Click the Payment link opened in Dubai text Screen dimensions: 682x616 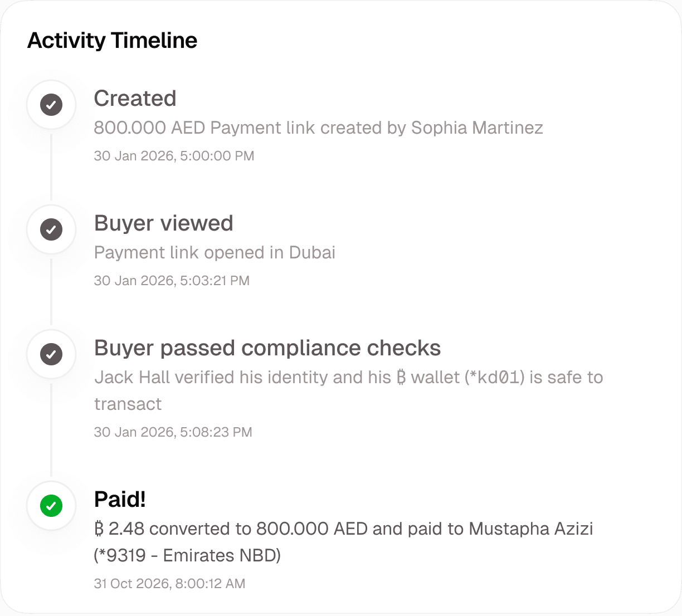pyautogui.click(x=215, y=253)
